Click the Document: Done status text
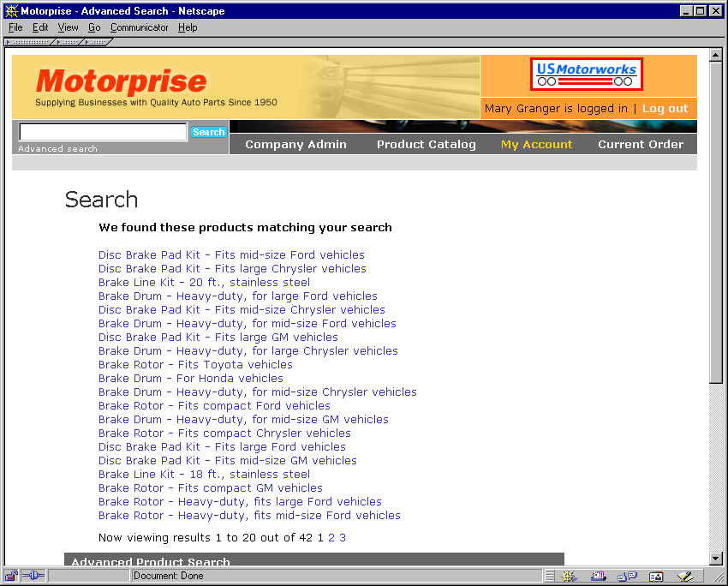Image resolution: width=728 pixels, height=586 pixels. pyautogui.click(x=168, y=576)
